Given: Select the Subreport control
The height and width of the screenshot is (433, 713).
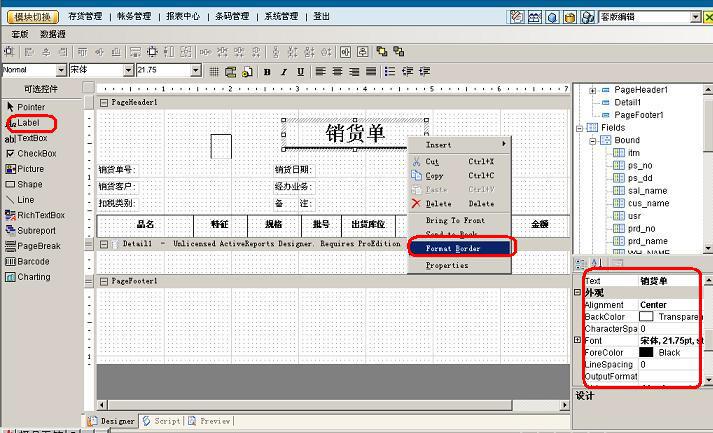Looking at the screenshot, I should [x=36, y=230].
